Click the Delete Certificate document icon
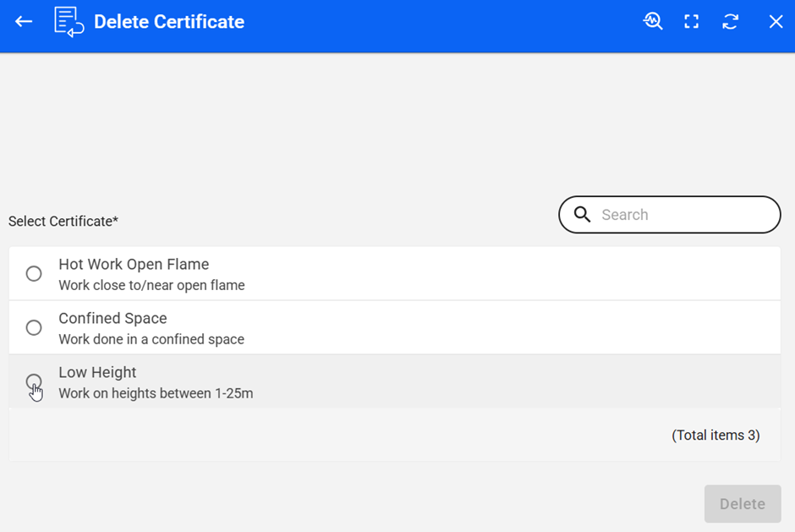The width and height of the screenshot is (795, 532). [69, 22]
